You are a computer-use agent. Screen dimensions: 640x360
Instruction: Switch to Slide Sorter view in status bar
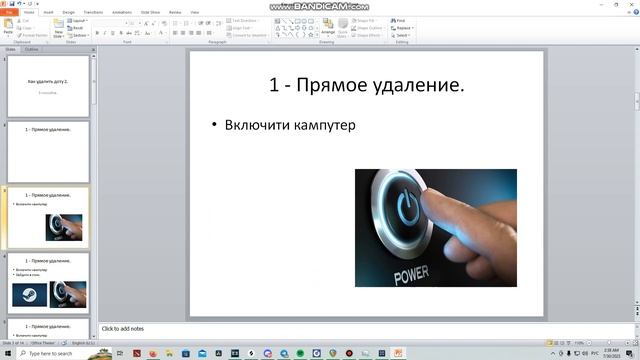(556, 343)
